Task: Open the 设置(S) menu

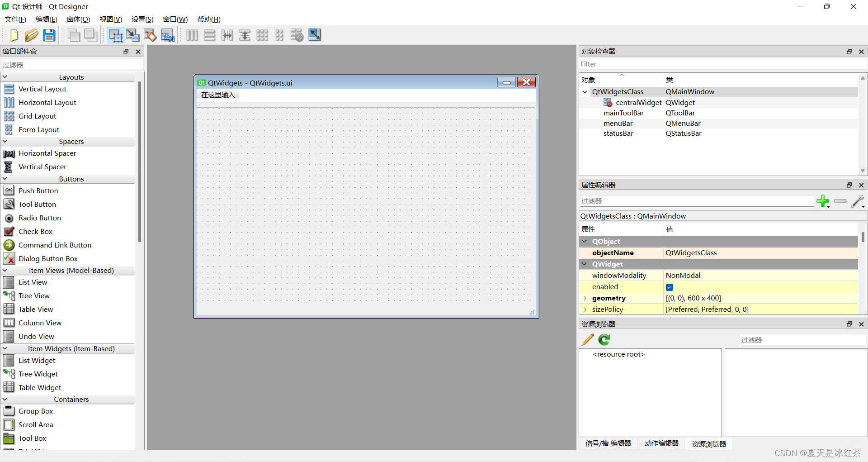Action: (142, 19)
